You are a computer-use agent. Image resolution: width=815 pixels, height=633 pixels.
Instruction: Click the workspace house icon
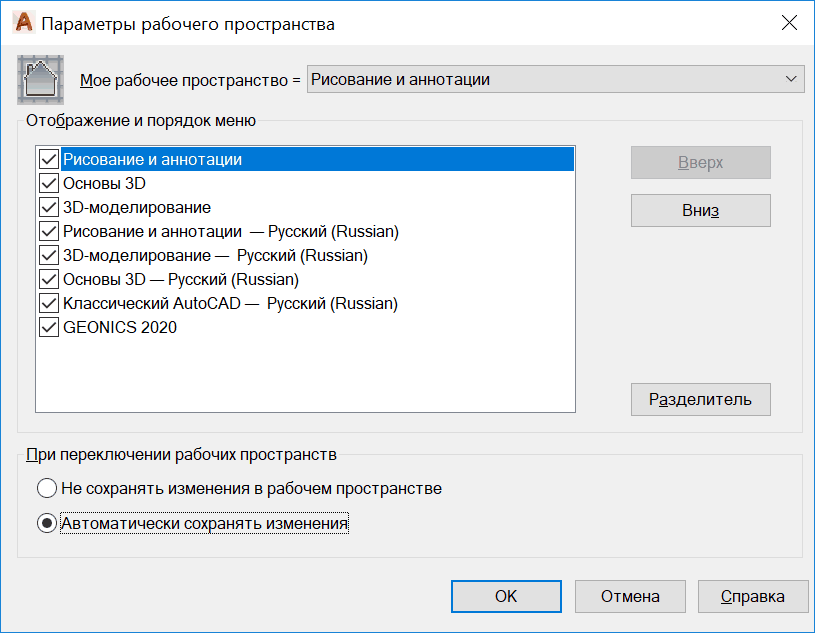tap(41, 80)
